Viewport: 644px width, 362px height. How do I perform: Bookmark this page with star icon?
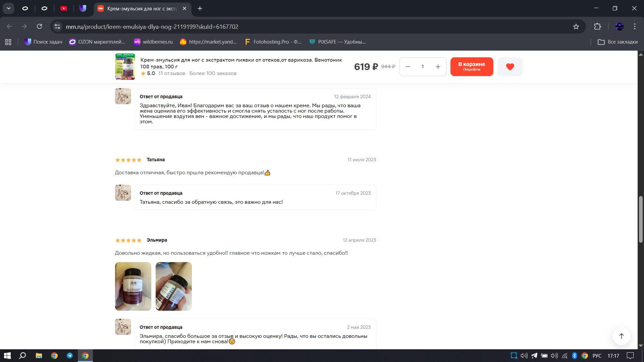click(x=576, y=26)
